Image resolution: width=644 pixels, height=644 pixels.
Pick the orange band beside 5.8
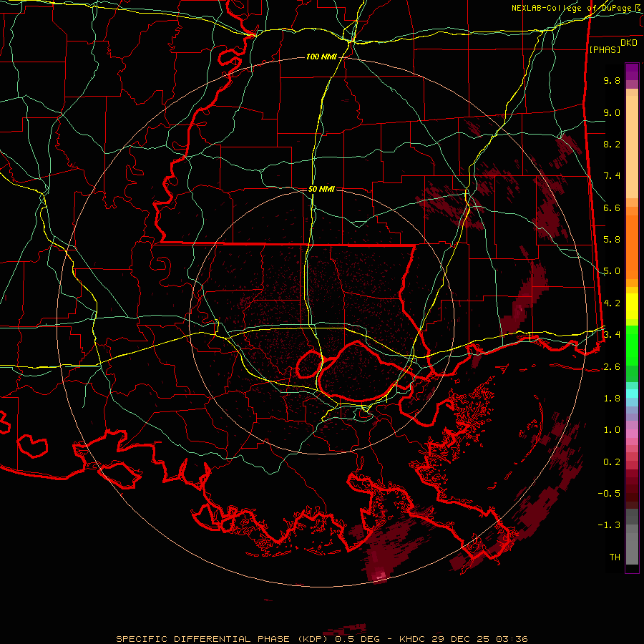point(632,246)
